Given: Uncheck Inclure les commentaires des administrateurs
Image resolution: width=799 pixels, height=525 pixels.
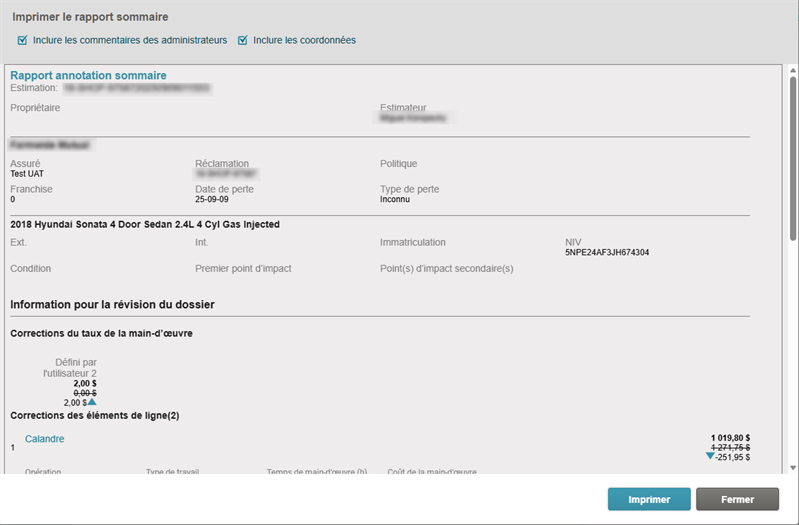Looking at the screenshot, I should [x=23, y=40].
